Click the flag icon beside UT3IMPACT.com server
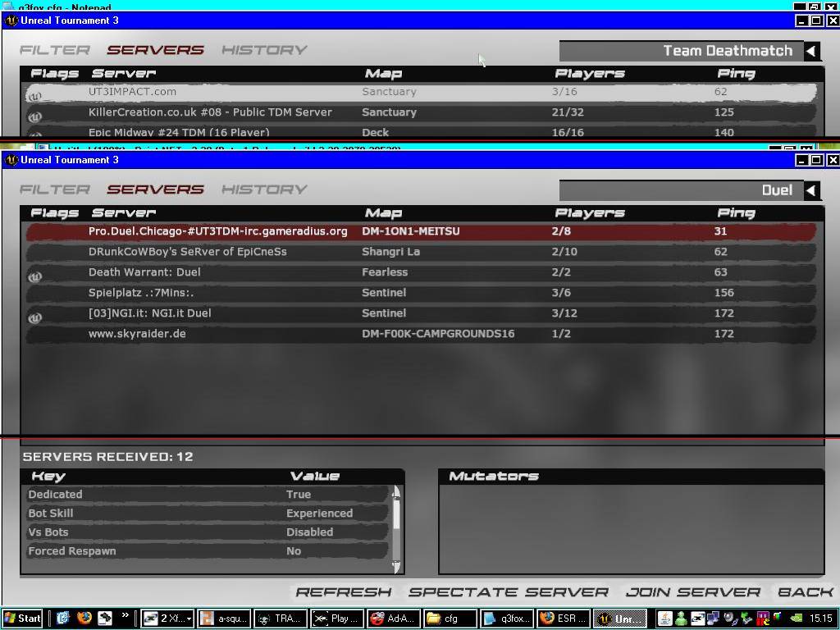840x630 pixels. [34, 95]
